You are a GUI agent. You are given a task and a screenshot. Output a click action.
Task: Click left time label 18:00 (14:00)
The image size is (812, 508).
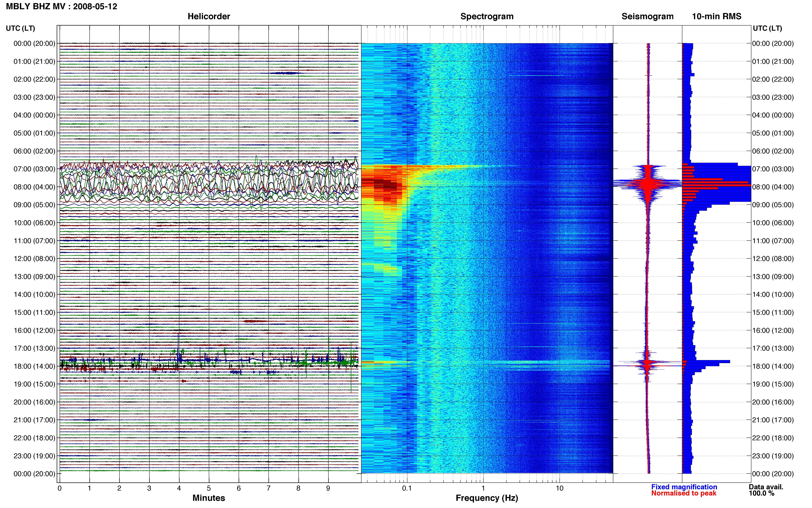(x=34, y=366)
